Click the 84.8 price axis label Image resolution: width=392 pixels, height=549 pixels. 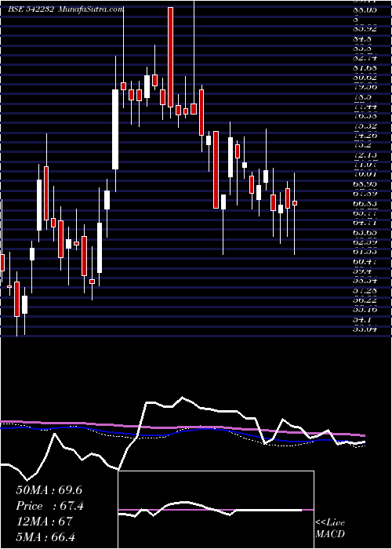coord(361,39)
